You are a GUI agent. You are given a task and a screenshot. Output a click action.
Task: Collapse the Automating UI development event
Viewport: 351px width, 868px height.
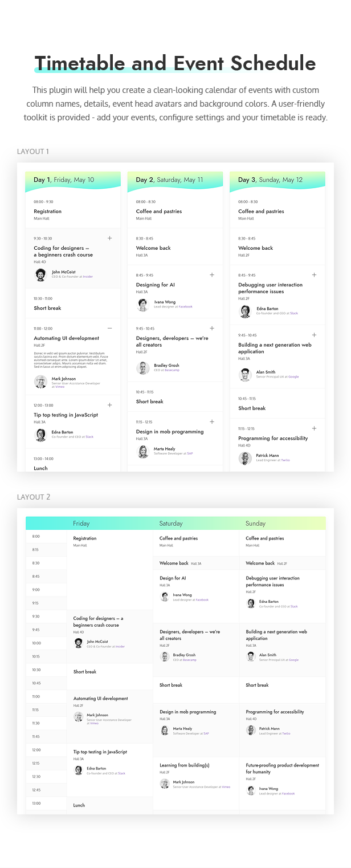click(x=110, y=328)
